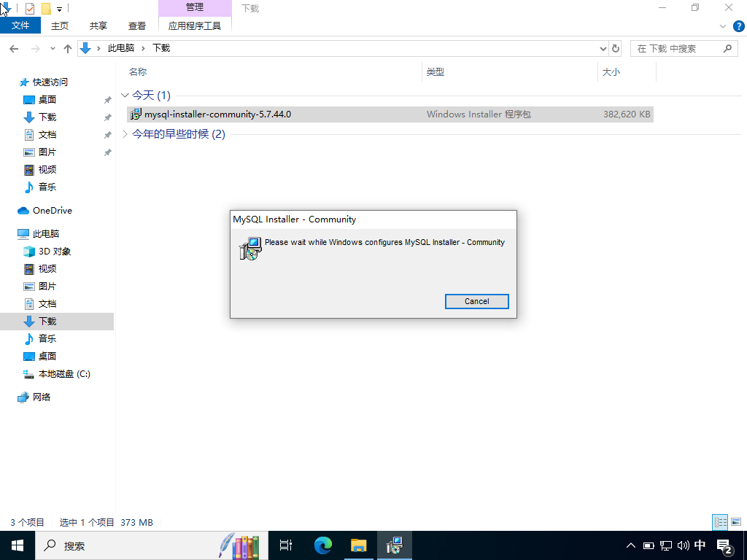Select the 管理 contextual tab header
Image resolution: width=747 pixels, height=560 pixels.
click(195, 7)
